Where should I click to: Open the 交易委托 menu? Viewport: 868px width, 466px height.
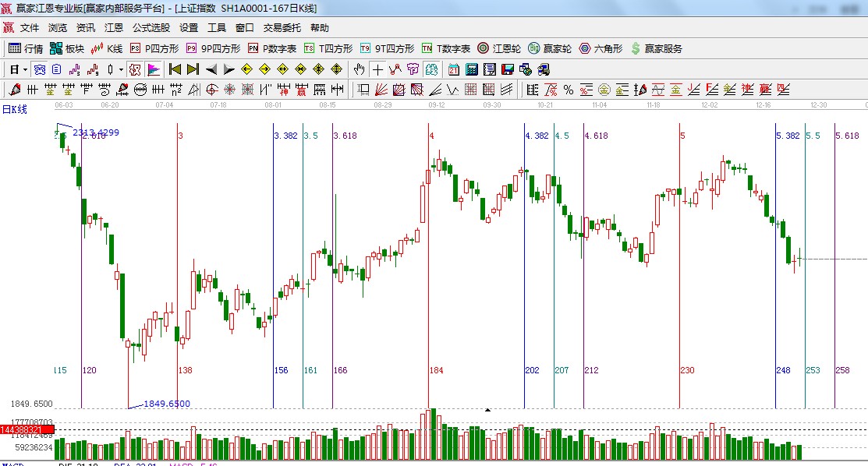(x=282, y=27)
